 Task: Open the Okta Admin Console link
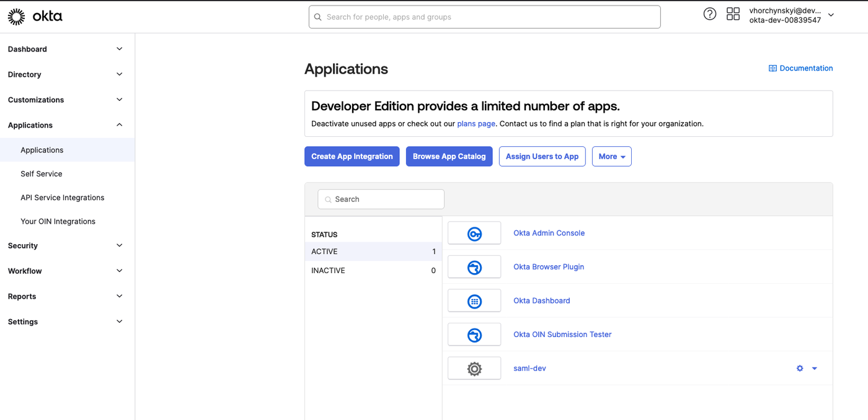point(549,233)
